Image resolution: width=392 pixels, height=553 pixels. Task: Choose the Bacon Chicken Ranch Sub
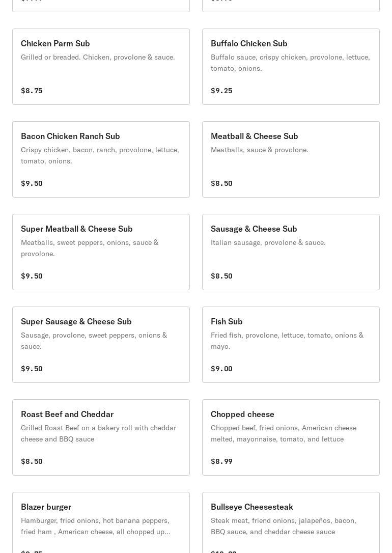(101, 159)
